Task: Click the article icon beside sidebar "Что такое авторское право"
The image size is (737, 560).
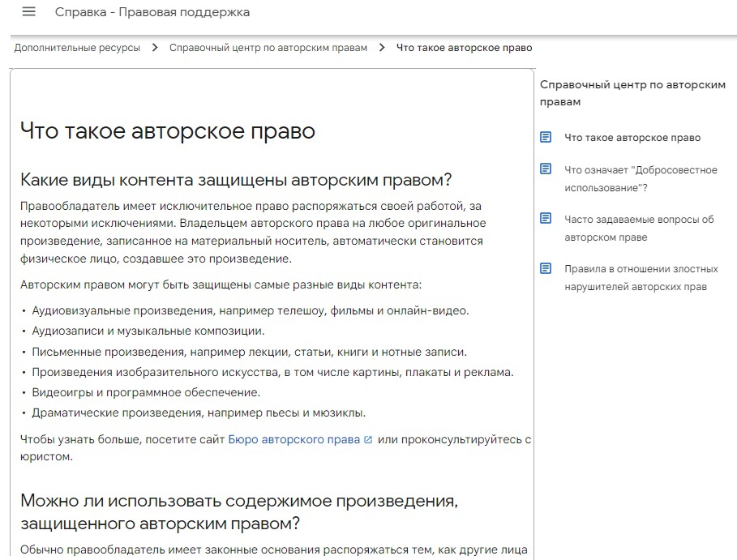Action: (x=546, y=137)
